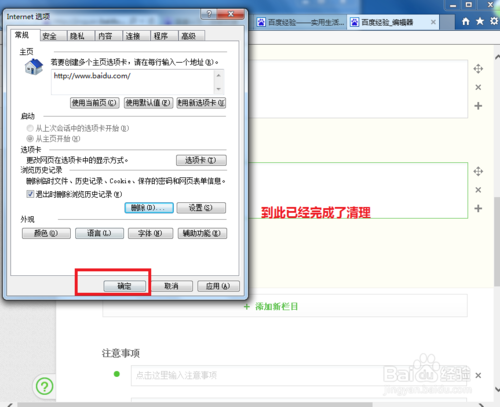This screenshot has width=500, height=407.
Task: Open the 百度经验——实用生活 browser tab
Action: pos(301,22)
